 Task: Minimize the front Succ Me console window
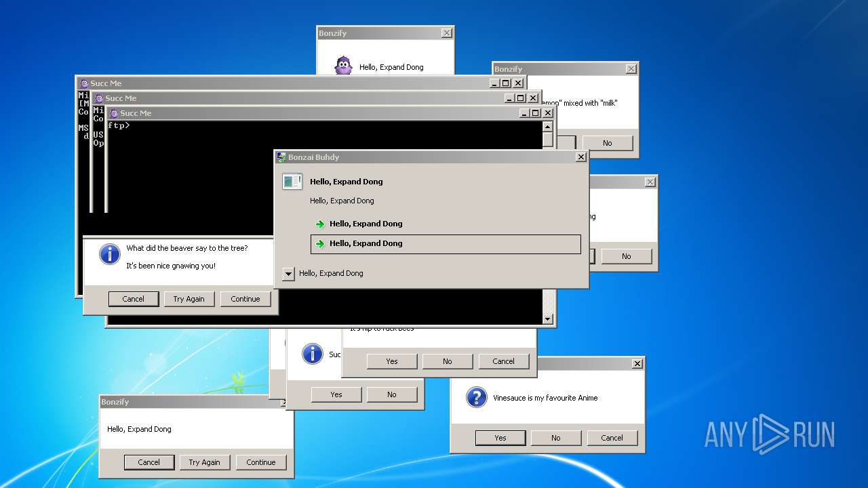[x=524, y=113]
